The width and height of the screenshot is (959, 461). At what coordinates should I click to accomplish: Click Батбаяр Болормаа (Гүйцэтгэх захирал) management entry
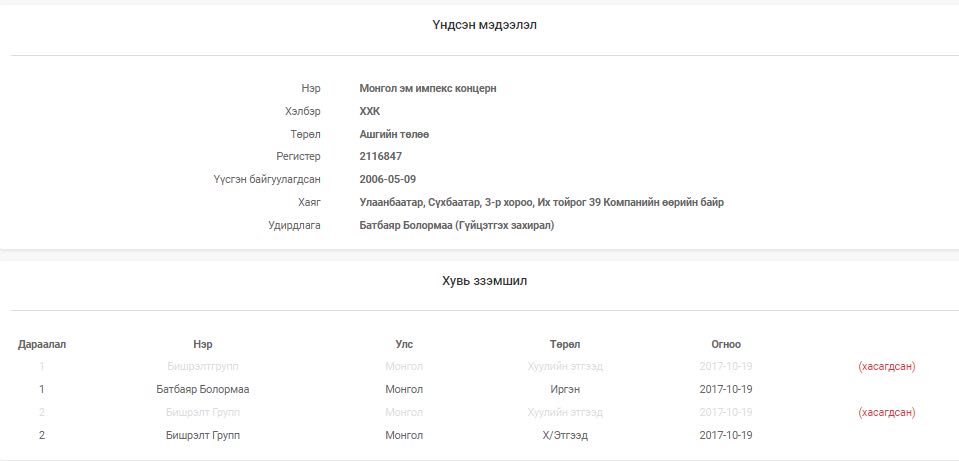[x=456, y=225]
